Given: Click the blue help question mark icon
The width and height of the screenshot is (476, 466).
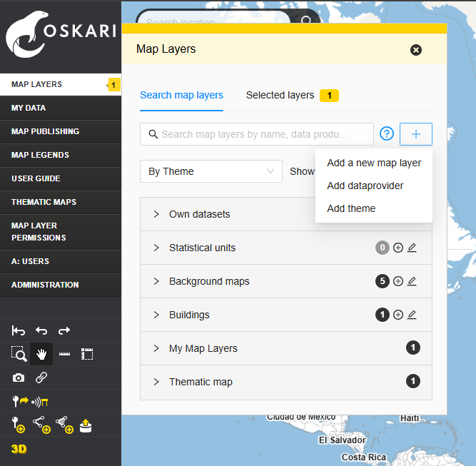Looking at the screenshot, I should point(387,134).
